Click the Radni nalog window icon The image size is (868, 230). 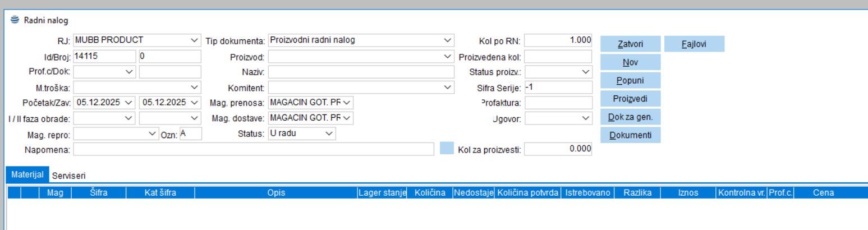tap(15, 20)
